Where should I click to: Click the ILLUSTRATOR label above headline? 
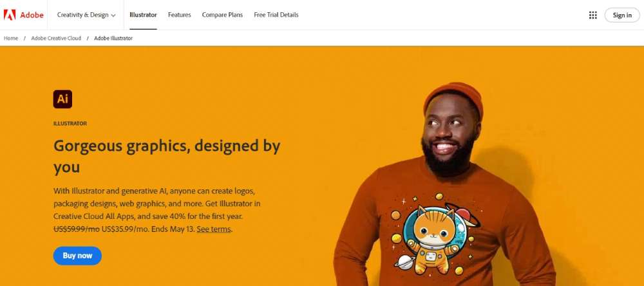(x=70, y=124)
